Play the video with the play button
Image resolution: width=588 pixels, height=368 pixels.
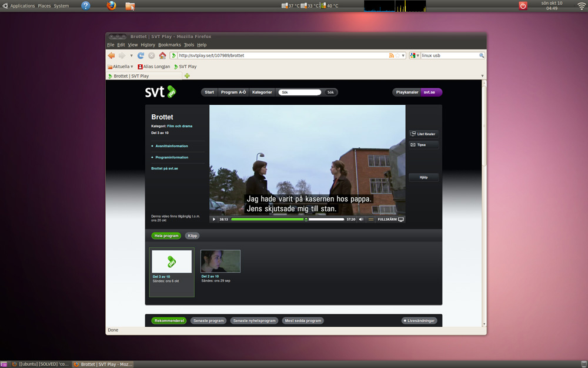214,219
